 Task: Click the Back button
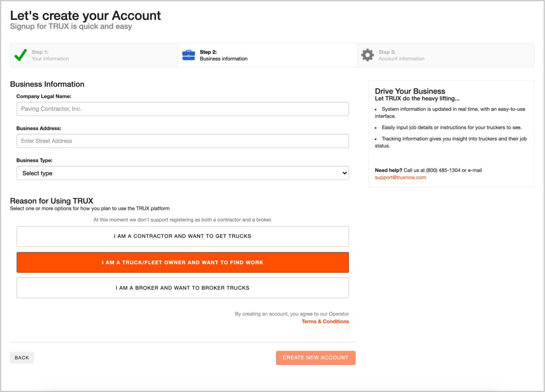click(x=22, y=357)
